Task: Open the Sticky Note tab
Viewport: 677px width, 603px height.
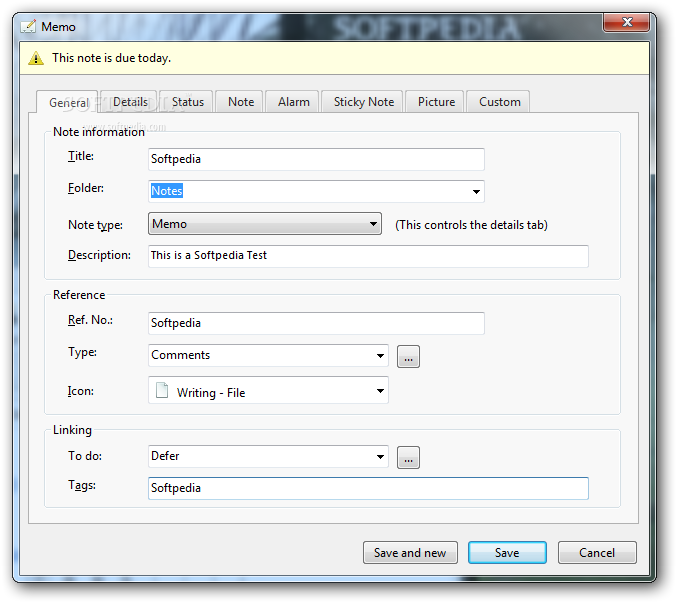Action: (364, 102)
